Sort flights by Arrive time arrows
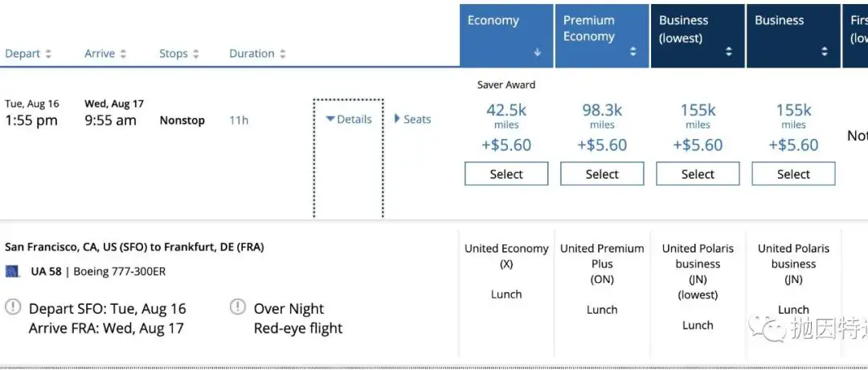 (x=123, y=55)
